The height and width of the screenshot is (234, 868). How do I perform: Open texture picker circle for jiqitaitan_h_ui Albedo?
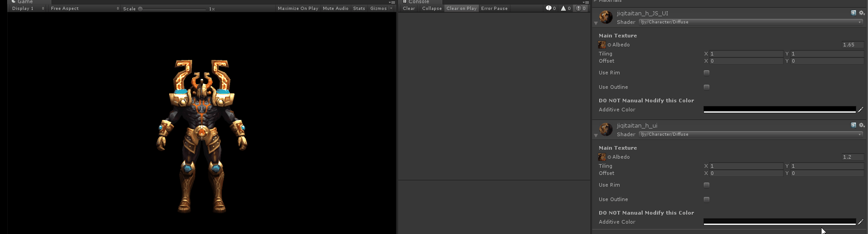[x=609, y=157]
